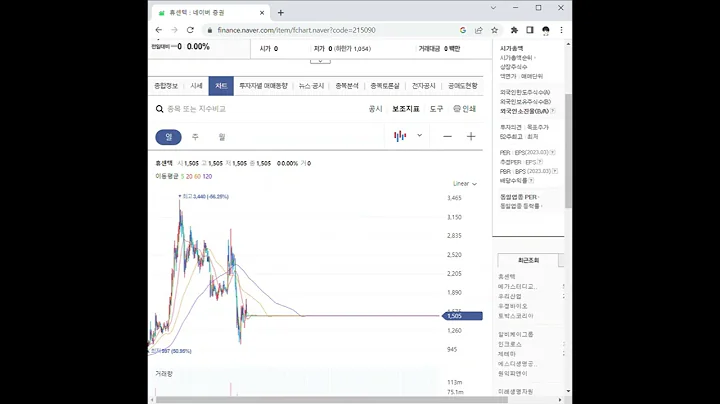This screenshot has height=404, width=720.
Task: Select the 주 weekly period
Action: coord(195,137)
